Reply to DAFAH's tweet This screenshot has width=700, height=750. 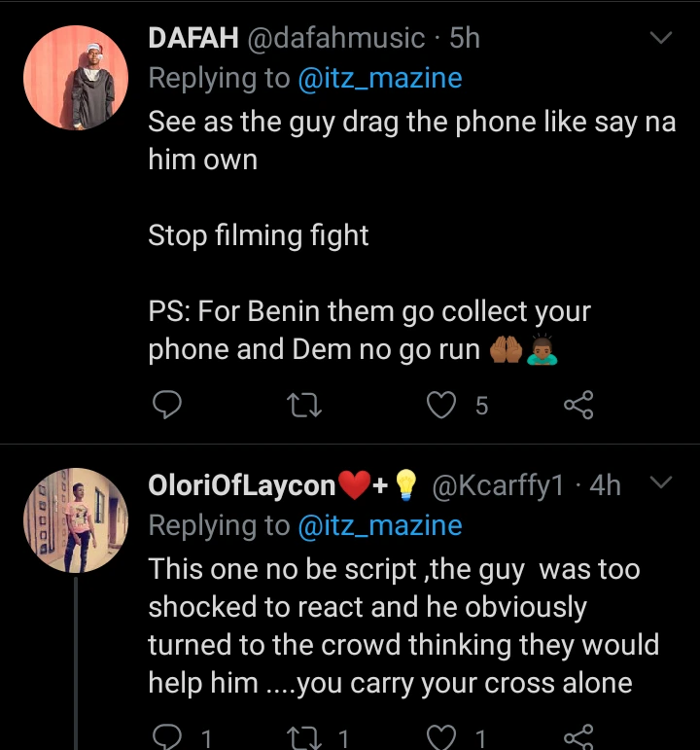point(167,405)
